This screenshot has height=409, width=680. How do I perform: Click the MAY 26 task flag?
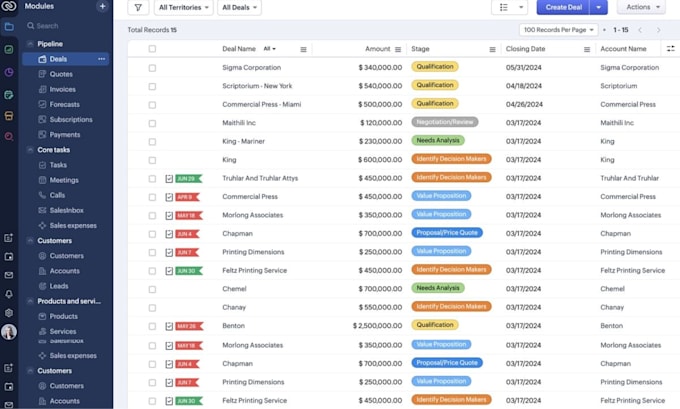[x=189, y=326]
